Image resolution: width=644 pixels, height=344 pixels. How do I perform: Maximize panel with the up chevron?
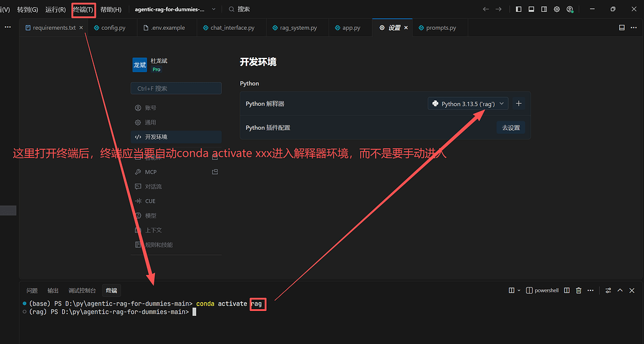tap(620, 291)
